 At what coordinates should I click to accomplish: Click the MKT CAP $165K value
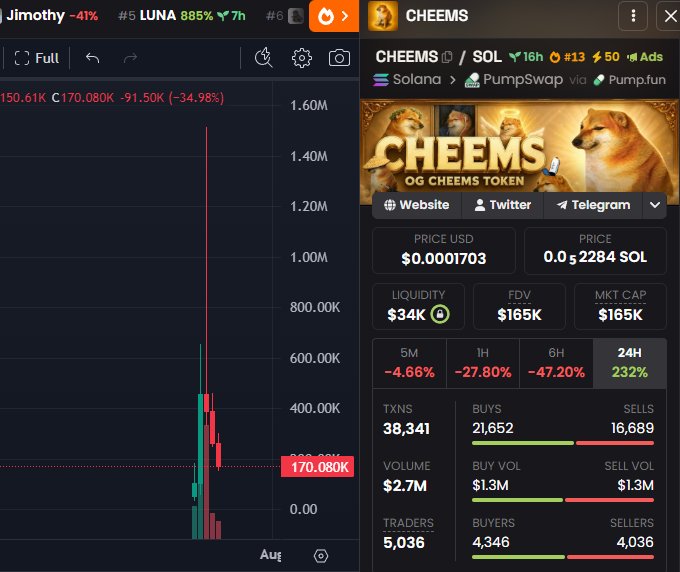click(620, 314)
